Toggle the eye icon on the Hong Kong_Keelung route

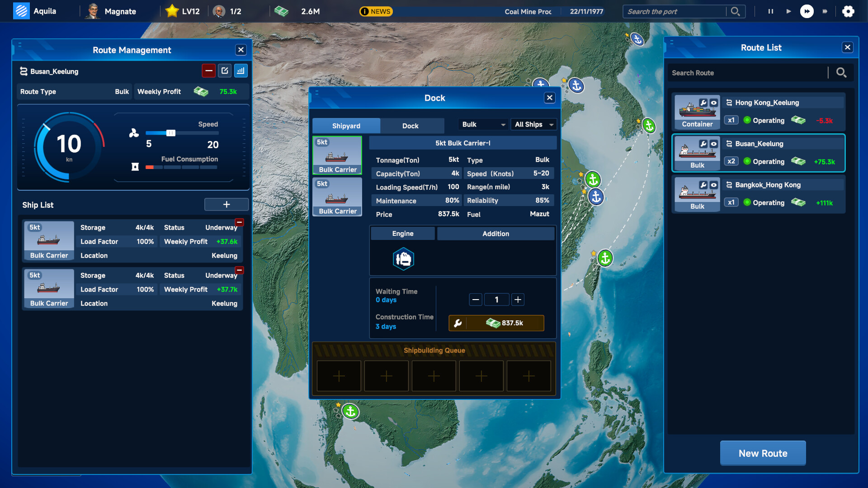714,103
